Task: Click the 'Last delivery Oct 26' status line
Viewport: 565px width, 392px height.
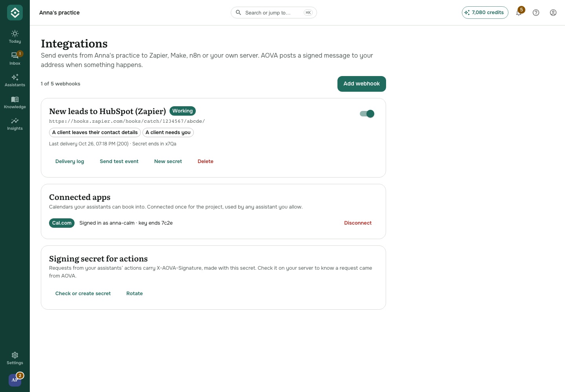Action: point(113,144)
